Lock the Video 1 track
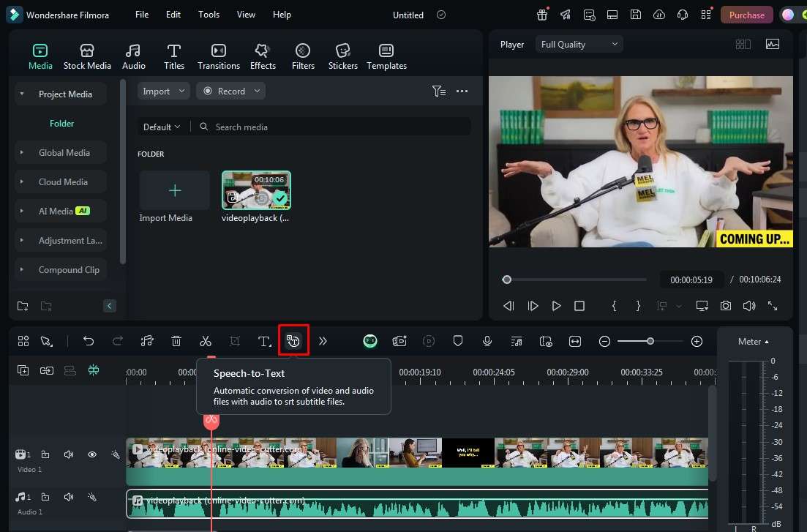 pos(45,454)
